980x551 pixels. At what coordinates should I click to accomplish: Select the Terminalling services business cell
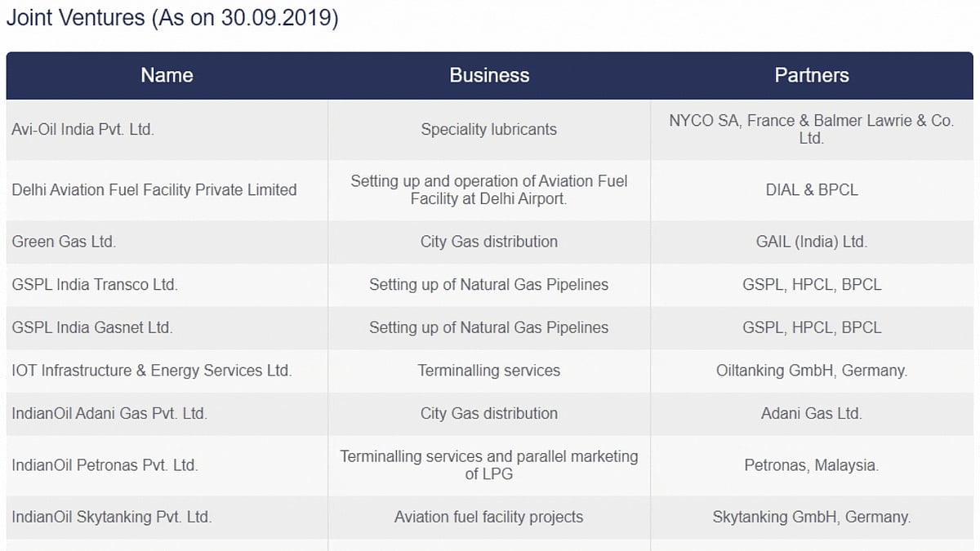coord(489,371)
